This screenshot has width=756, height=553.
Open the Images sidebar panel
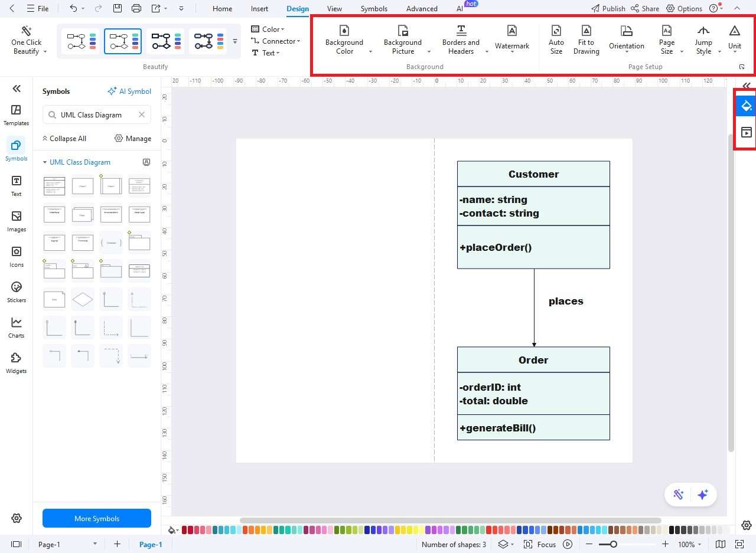[17, 221]
